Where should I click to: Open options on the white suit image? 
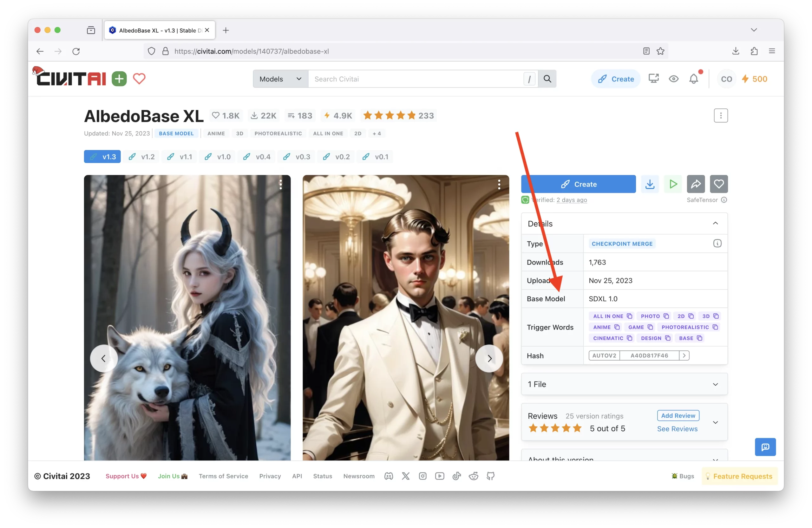[x=499, y=185]
